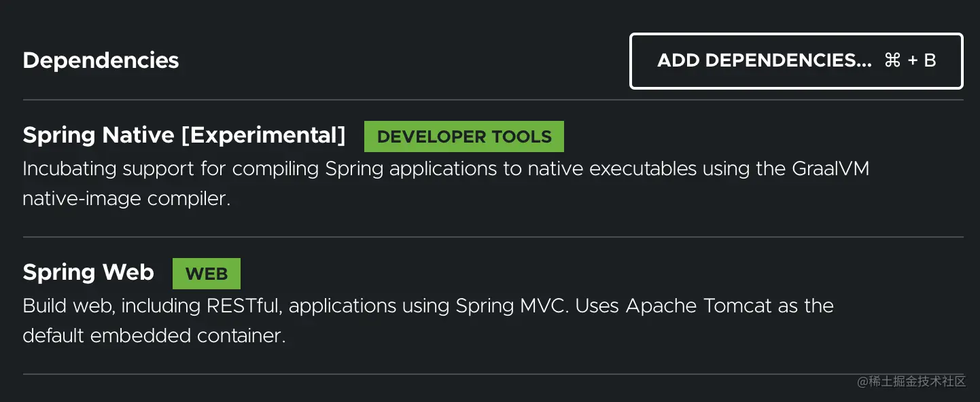Viewport: 980px width, 402px height.
Task: Click the 'native-image compiler' description line
Action: [x=126, y=199]
